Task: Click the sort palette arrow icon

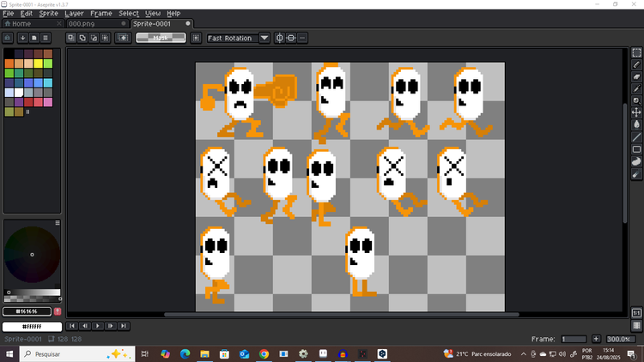Action: 22,38
